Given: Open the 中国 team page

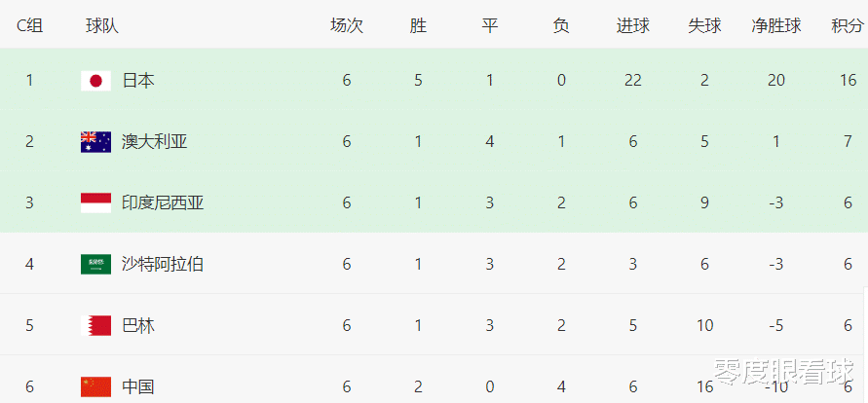Looking at the screenshot, I should [x=137, y=387].
